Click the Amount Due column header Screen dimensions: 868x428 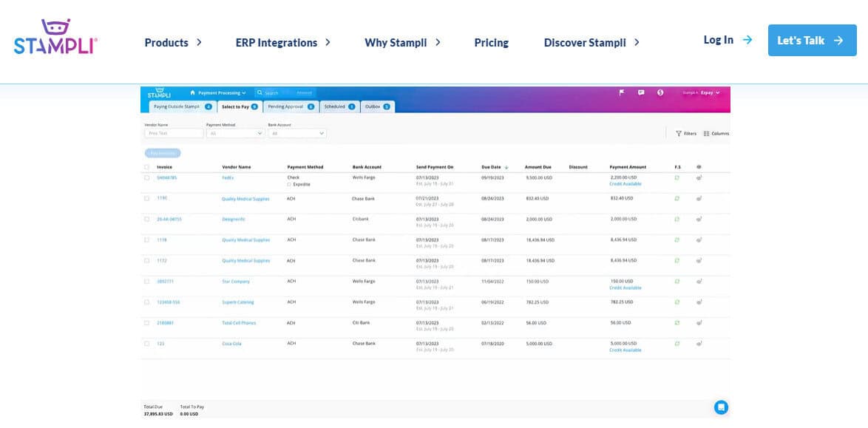tap(538, 167)
